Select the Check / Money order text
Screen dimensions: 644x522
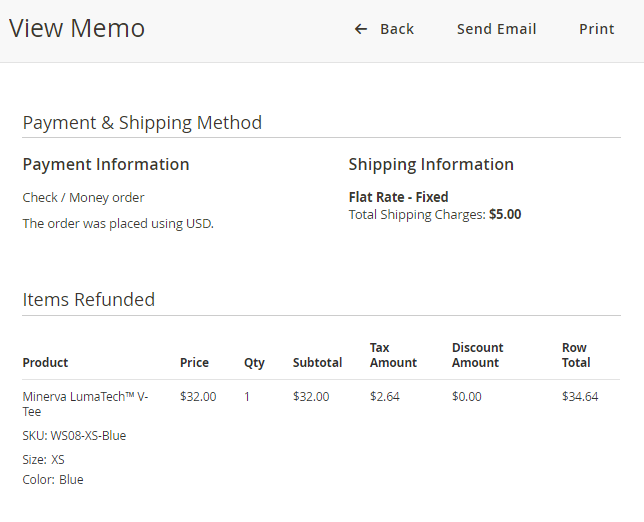(83, 197)
